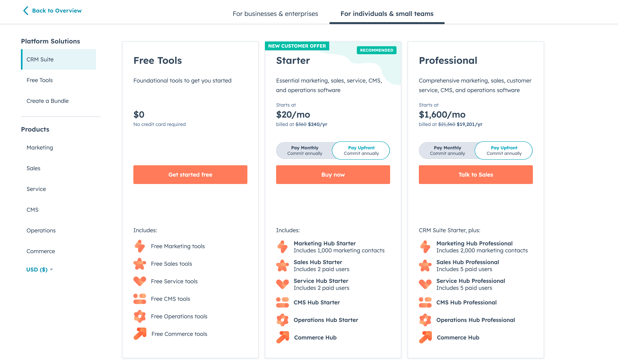Click the Marketing Hub Professional icon
This screenshot has height=364, width=618.
pyautogui.click(x=425, y=247)
